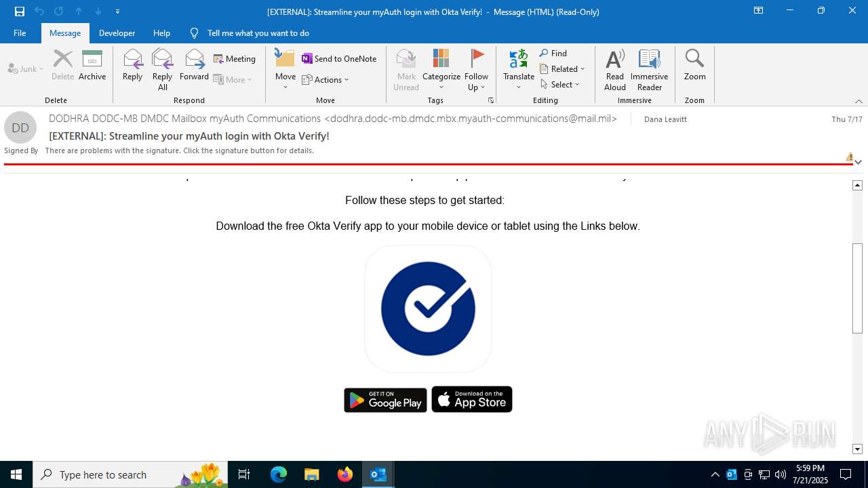Click the Okta Verify app logo
This screenshot has height=488, width=868.
click(428, 308)
